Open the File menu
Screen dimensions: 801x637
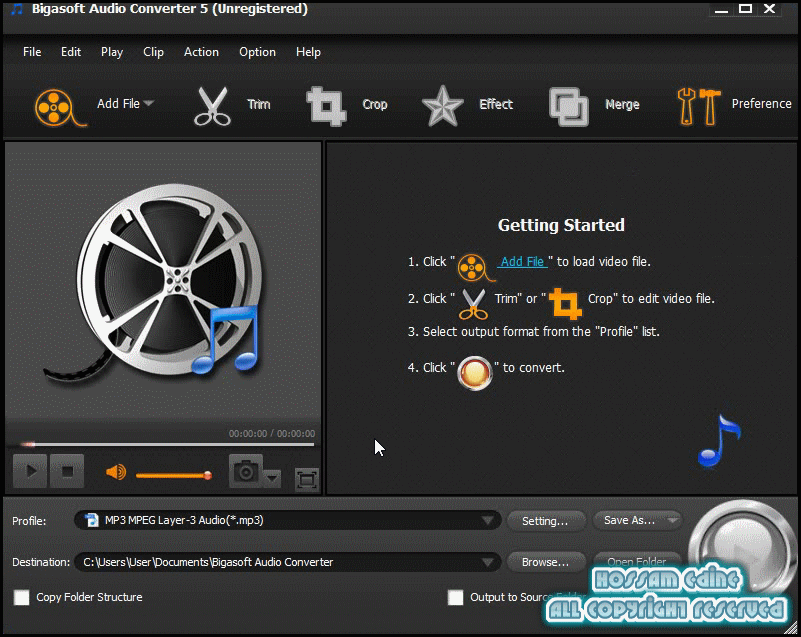point(32,52)
